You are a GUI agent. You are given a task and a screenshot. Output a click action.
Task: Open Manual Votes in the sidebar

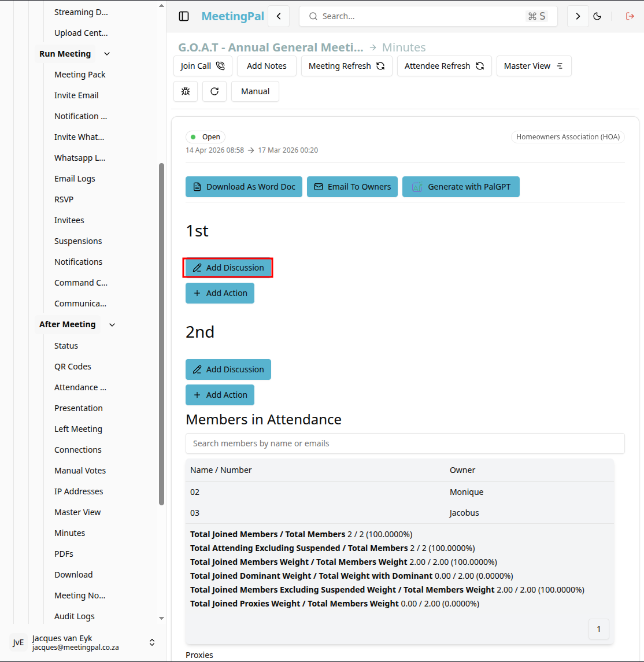tap(80, 470)
